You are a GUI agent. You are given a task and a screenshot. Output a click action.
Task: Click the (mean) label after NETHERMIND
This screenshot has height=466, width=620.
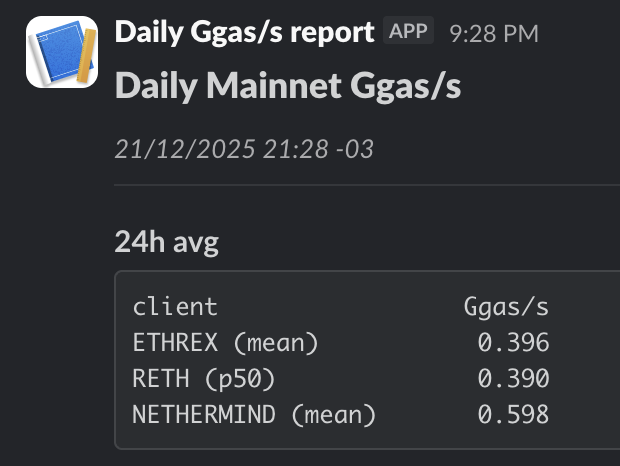[x=333, y=415]
